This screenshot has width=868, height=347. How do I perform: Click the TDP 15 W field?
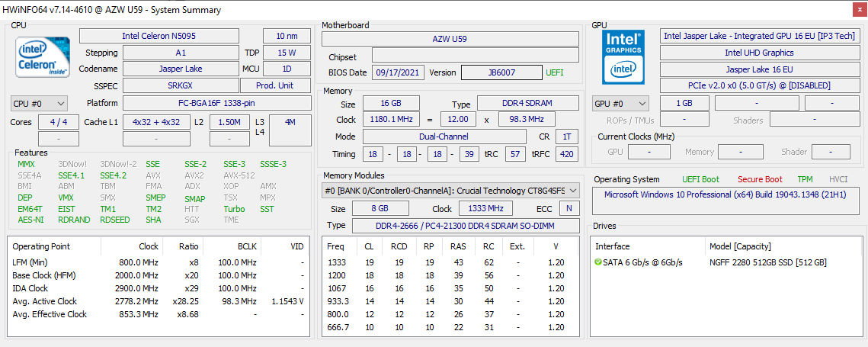point(287,53)
